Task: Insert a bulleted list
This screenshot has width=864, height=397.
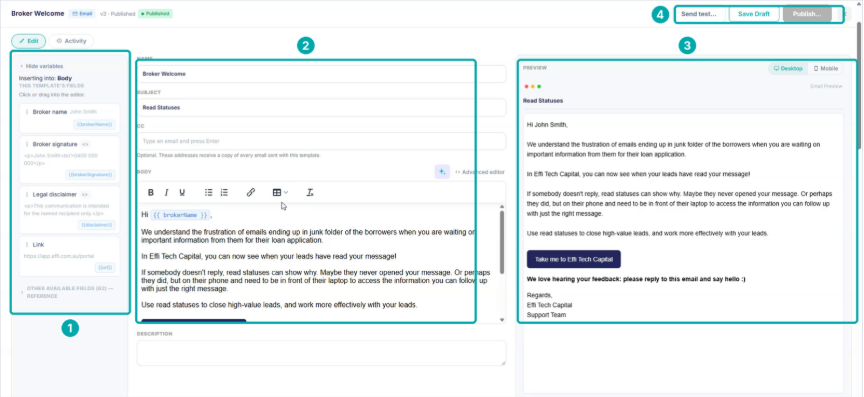Action: click(209, 192)
